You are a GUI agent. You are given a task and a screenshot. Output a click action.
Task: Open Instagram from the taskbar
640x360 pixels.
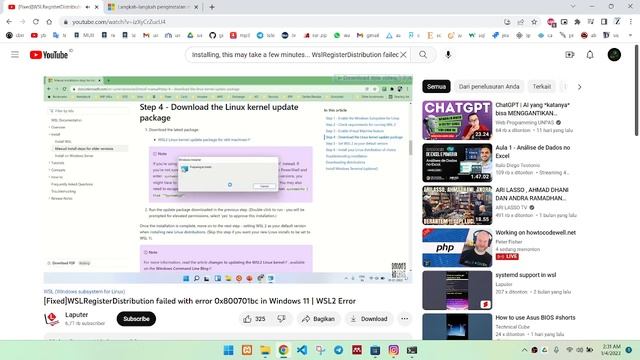point(393,350)
